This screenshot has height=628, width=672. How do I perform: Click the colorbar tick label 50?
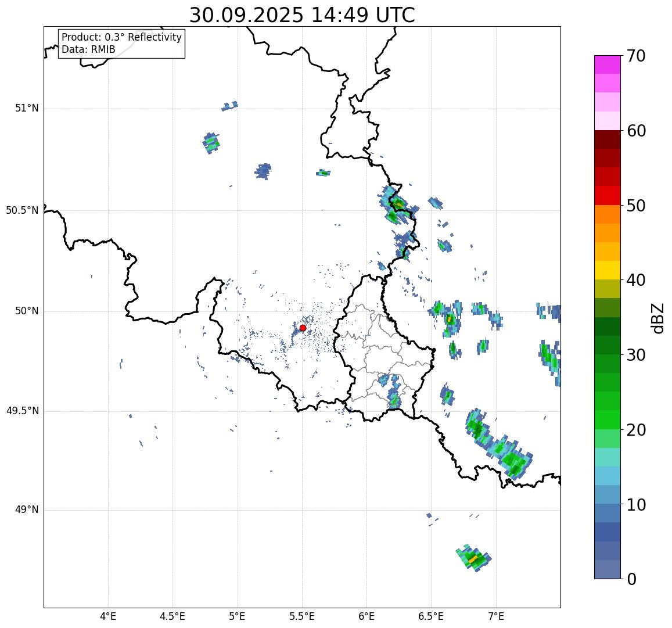pos(636,205)
